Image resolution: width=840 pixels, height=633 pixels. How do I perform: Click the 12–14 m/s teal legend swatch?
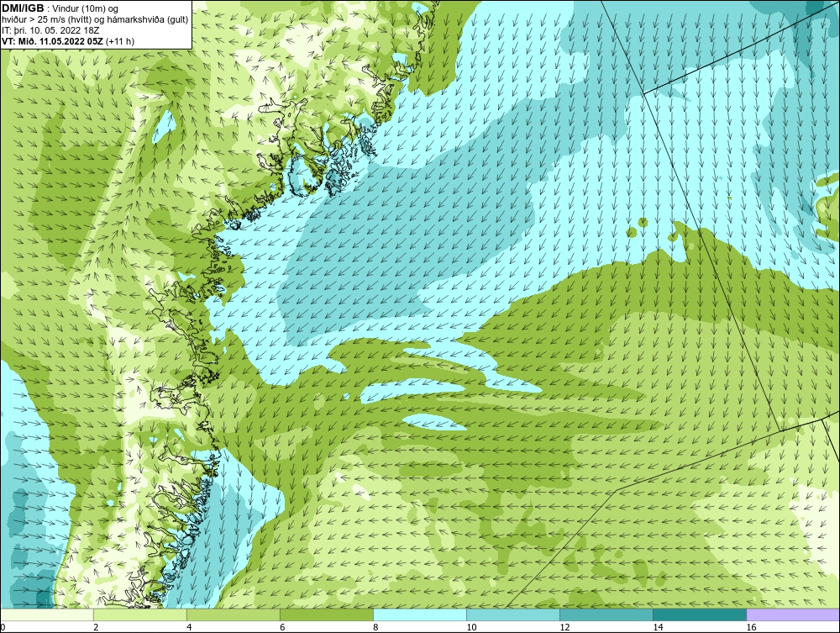[606, 615]
